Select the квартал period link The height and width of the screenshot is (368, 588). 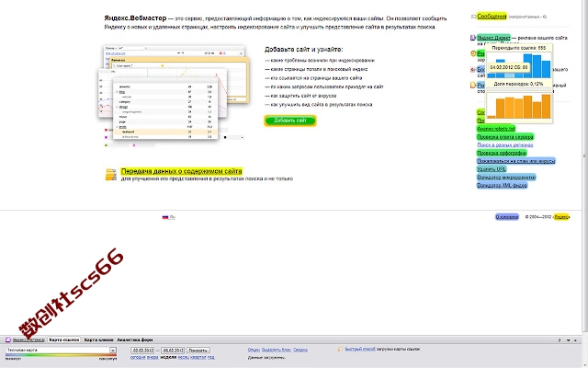pos(198,357)
